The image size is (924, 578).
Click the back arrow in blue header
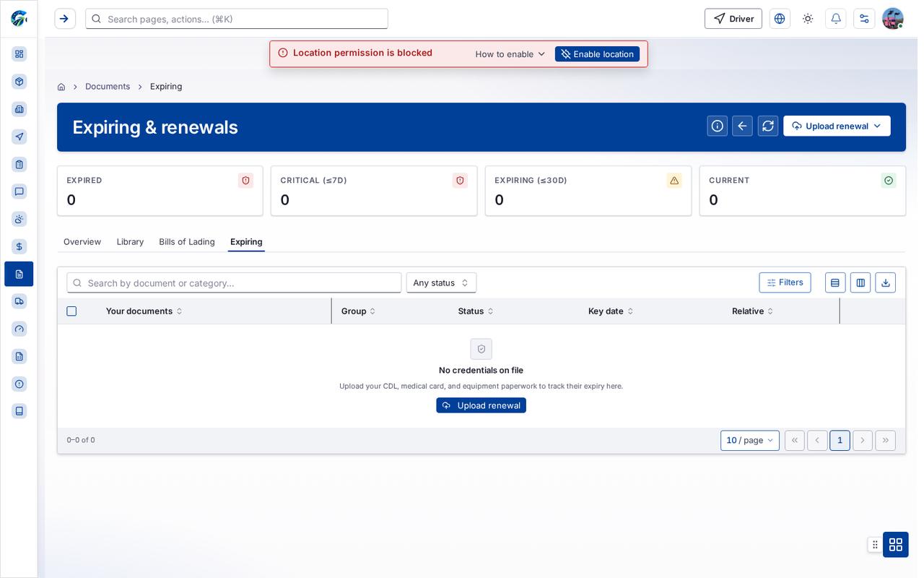(742, 126)
